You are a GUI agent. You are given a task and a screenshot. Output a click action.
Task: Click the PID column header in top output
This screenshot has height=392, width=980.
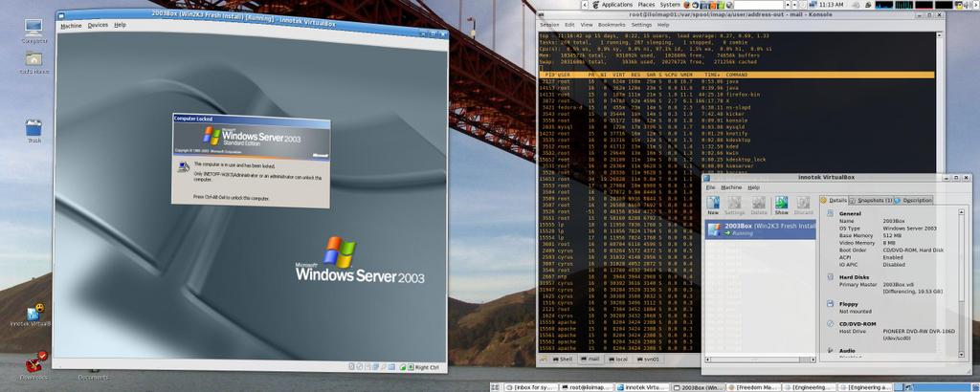coord(550,75)
